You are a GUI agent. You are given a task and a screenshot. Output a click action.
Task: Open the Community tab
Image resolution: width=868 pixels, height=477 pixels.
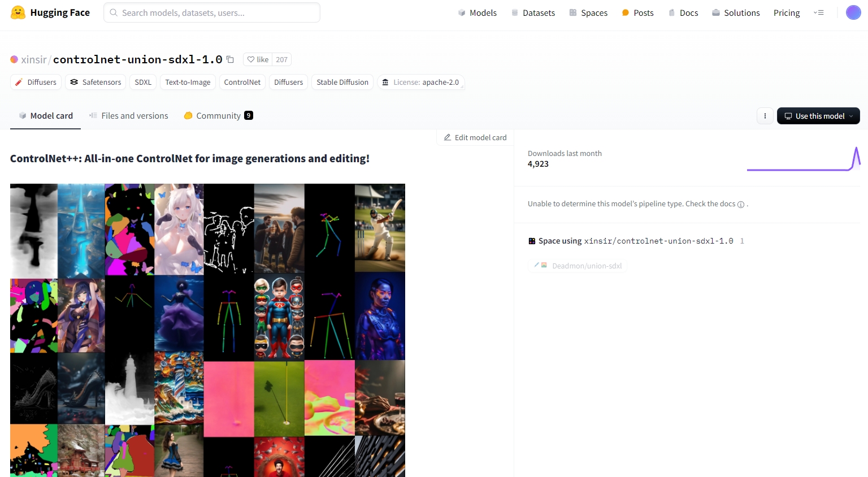[x=218, y=116]
